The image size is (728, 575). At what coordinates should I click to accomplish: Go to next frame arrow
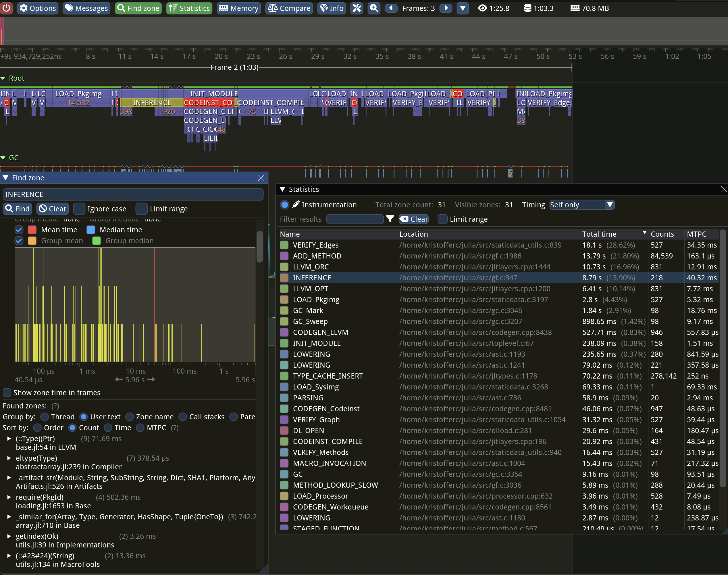(446, 8)
